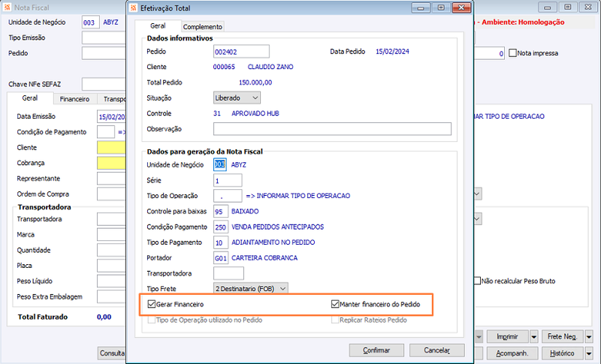Close the Efetivação Total dialog
The image size is (601, 364).
point(461,8)
